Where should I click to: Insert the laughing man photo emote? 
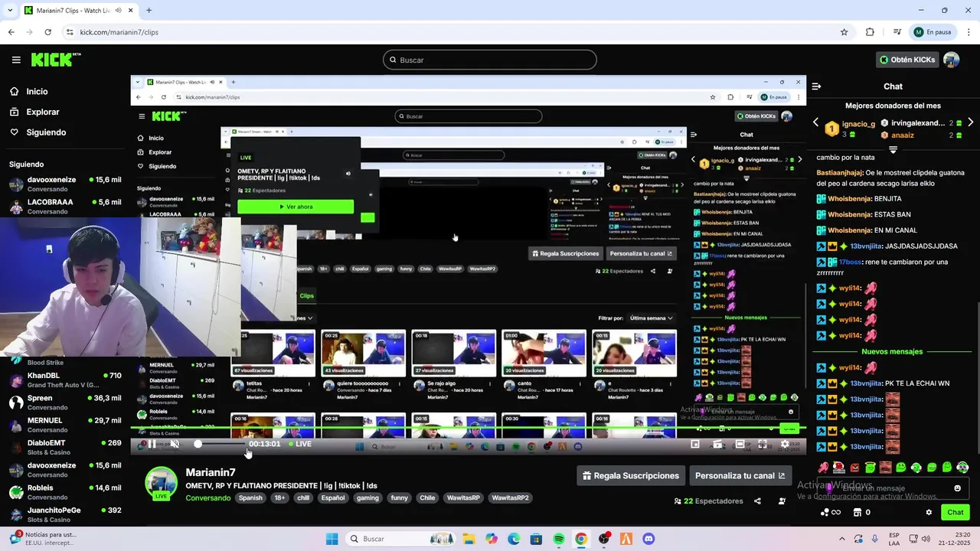[x=886, y=467]
